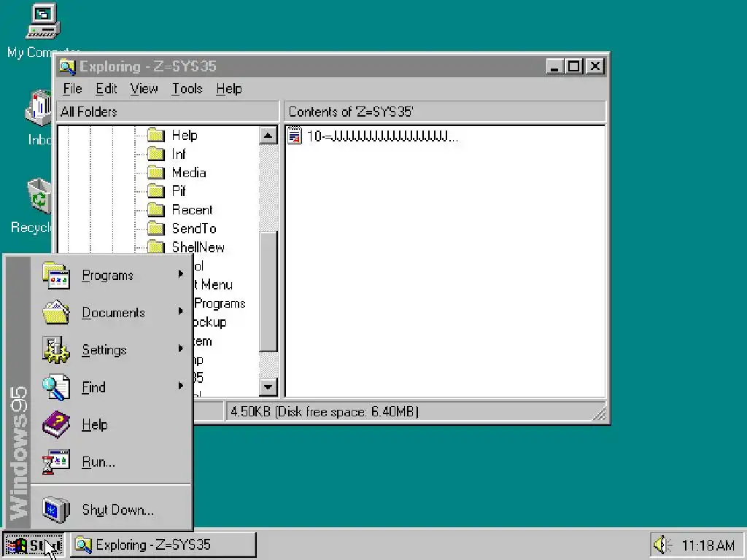Open the File menu
Screen dimensions: 747x560
72,88
